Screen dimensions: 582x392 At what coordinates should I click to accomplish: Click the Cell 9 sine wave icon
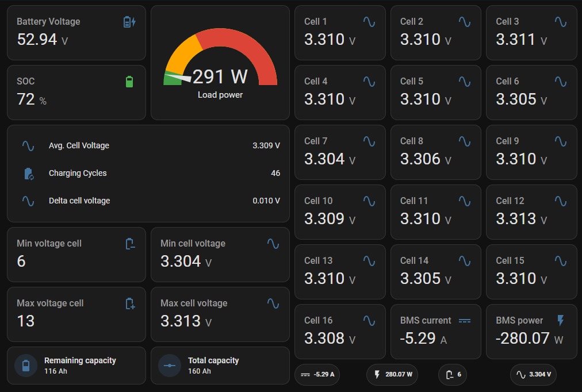pos(561,141)
